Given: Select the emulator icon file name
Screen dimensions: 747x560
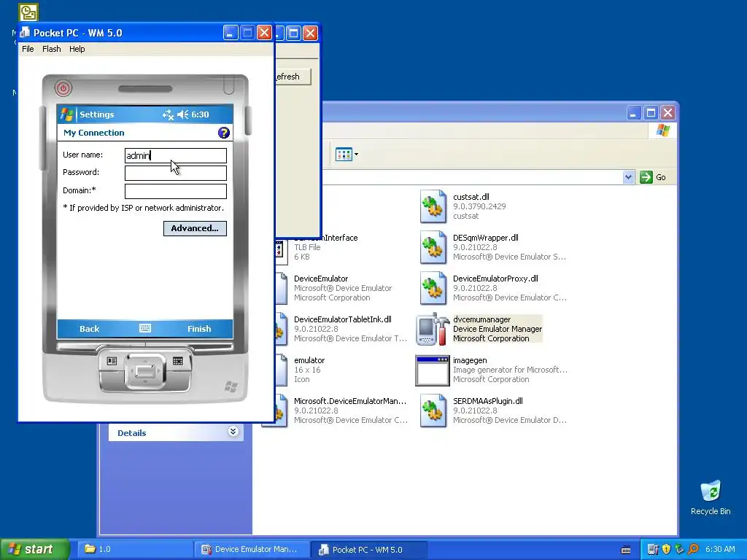Looking at the screenshot, I should (309, 360).
